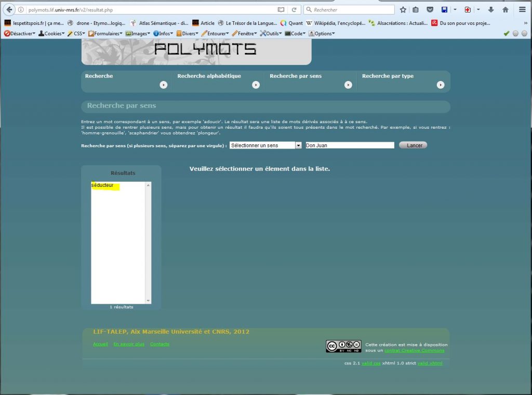Open the downloads arrow icon

491,10
